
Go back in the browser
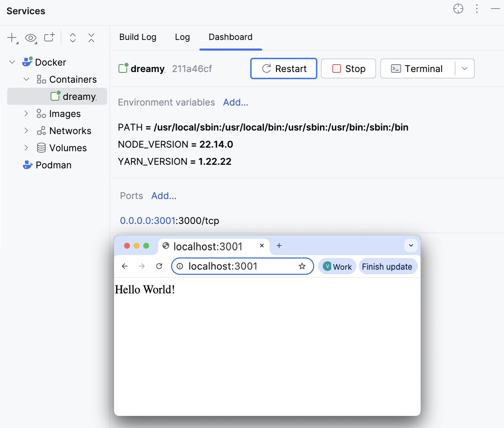point(125,266)
